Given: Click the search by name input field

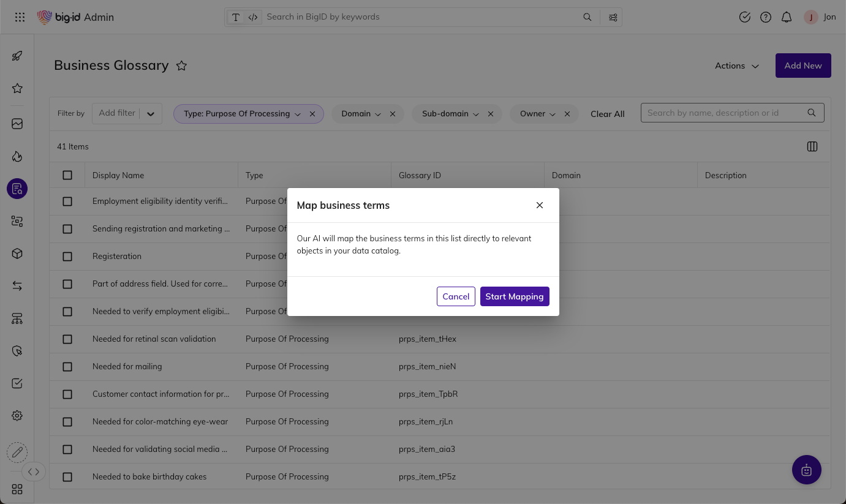Looking at the screenshot, I should pyautogui.click(x=726, y=113).
